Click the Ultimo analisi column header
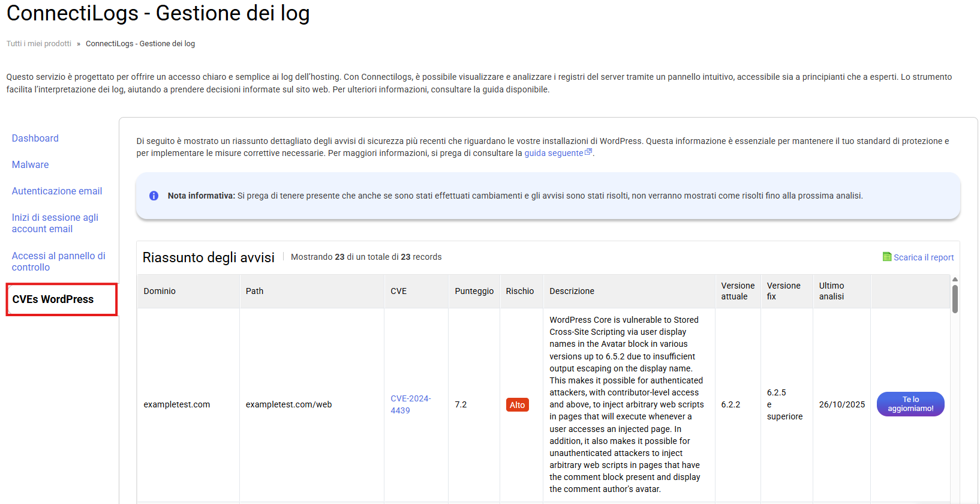Image resolution: width=980 pixels, height=504 pixels. coord(831,291)
